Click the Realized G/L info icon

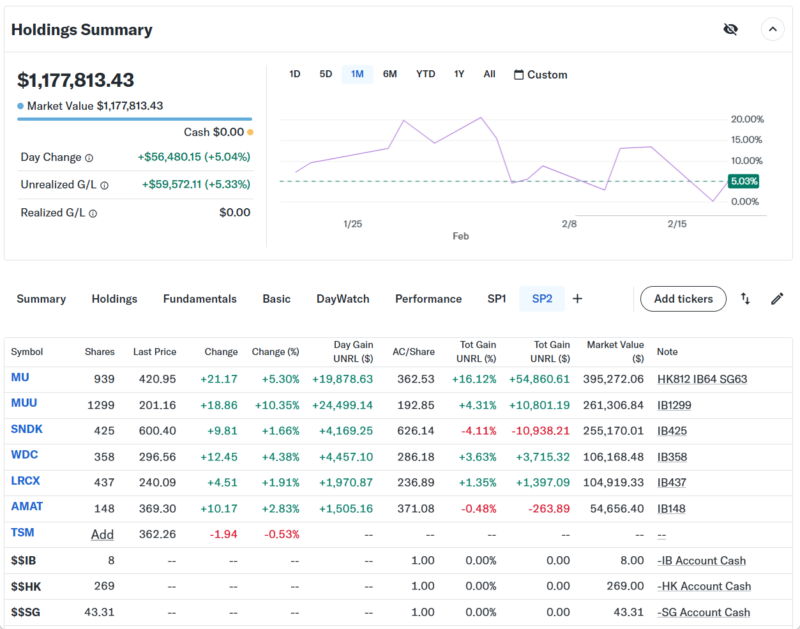[x=93, y=213]
